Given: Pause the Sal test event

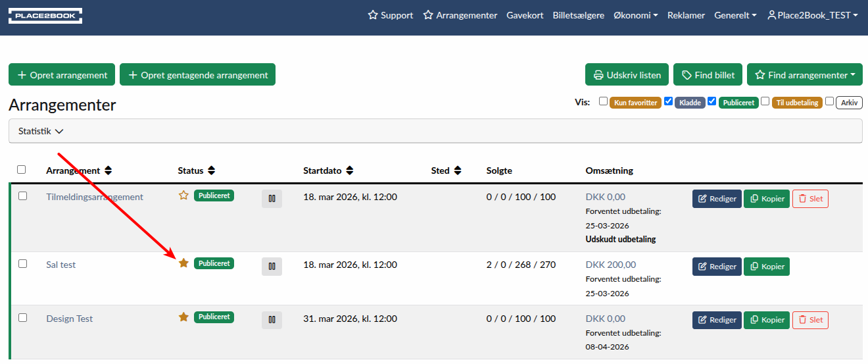Looking at the screenshot, I should click(272, 266).
